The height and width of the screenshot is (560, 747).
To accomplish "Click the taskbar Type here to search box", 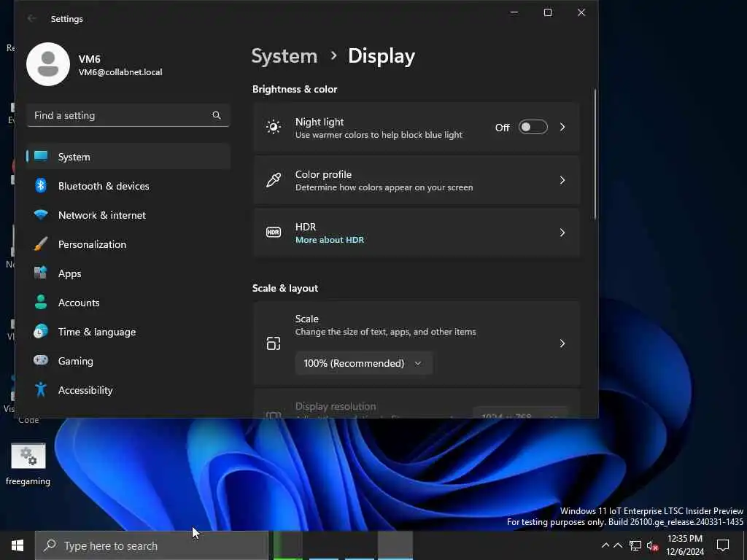I will (x=152, y=545).
